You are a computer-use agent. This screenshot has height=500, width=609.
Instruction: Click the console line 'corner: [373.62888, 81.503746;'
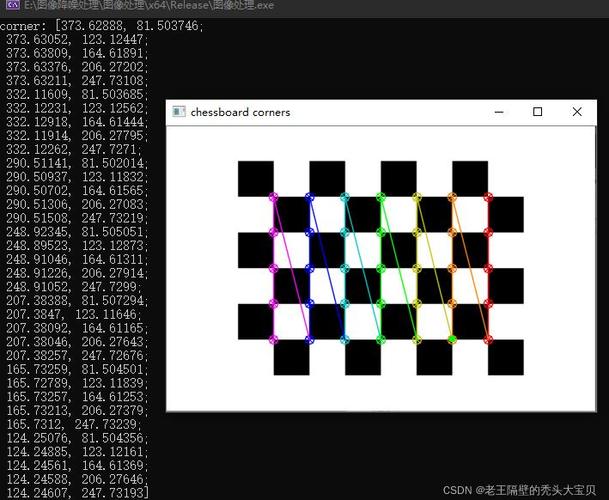click(102, 26)
